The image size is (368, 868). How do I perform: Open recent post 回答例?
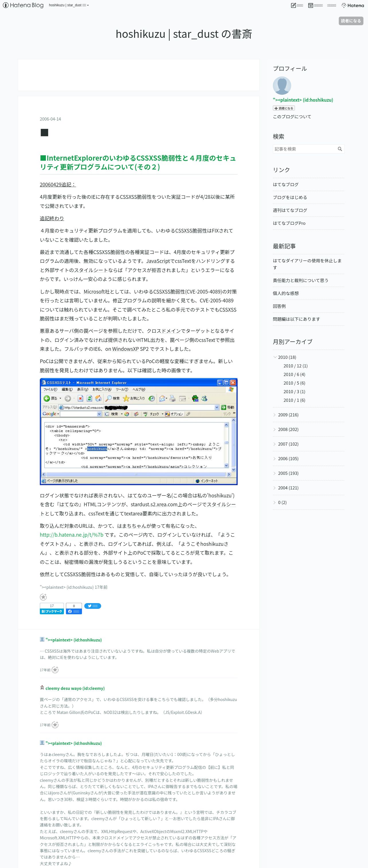point(279,306)
